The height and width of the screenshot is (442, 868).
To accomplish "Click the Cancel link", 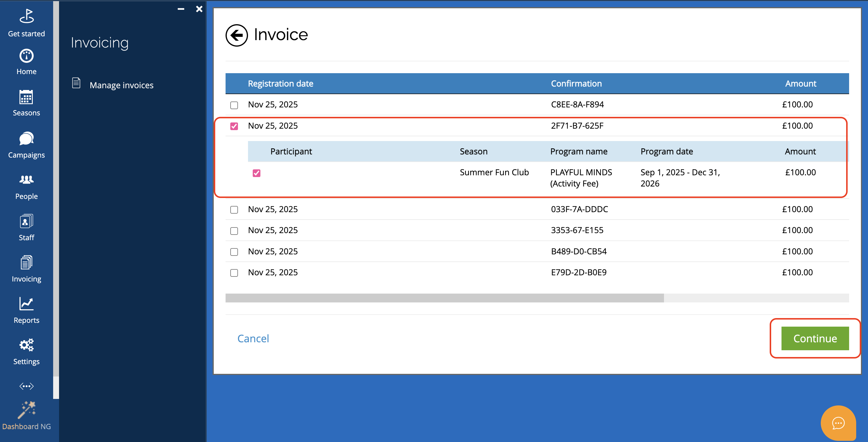I will click(253, 338).
